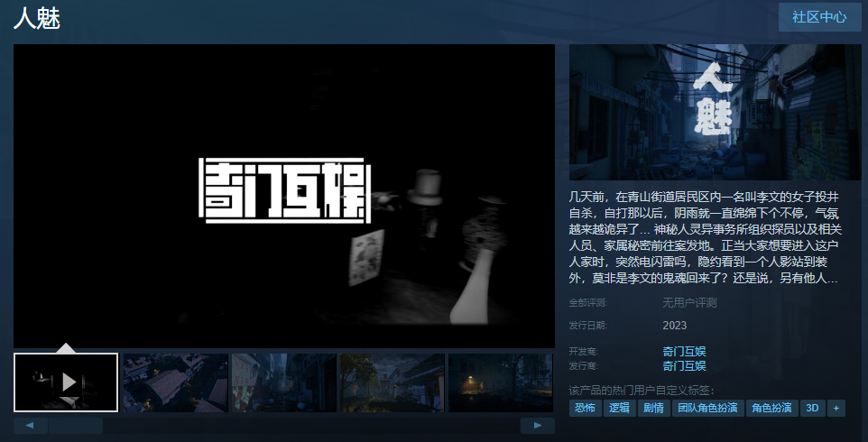Click the left arrow under the thumbnails

click(x=30, y=425)
